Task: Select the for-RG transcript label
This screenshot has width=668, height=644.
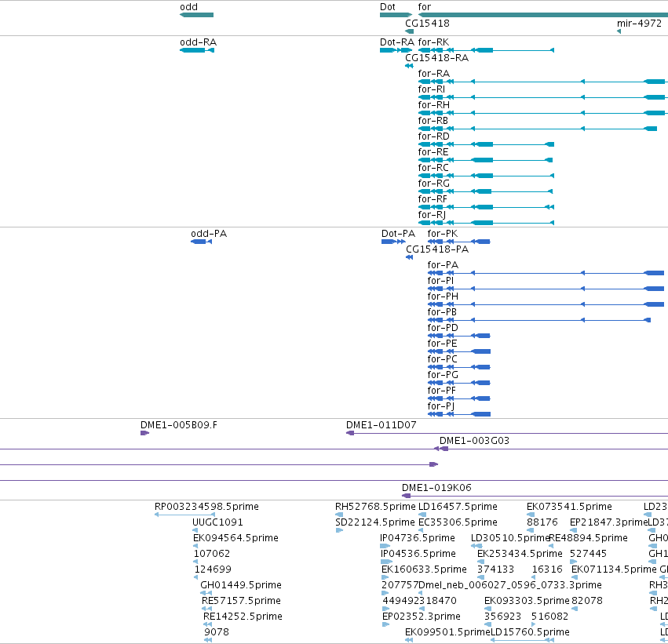Action: click(433, 184)
